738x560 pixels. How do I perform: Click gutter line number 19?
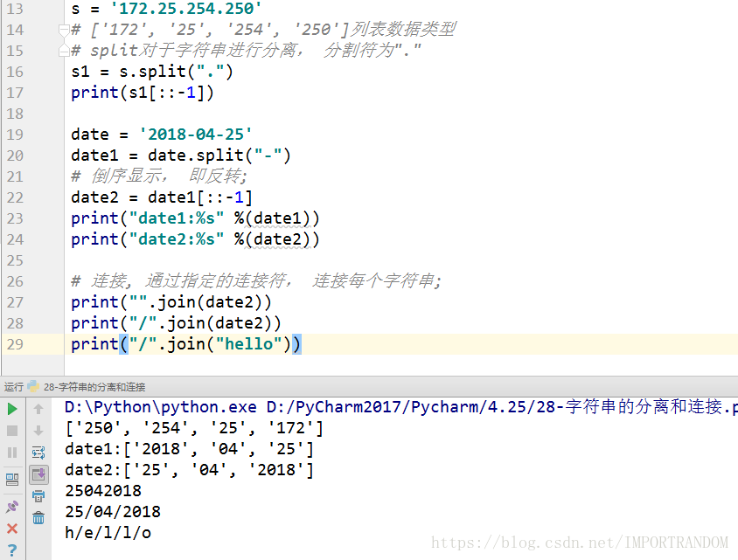pos(15,135)
